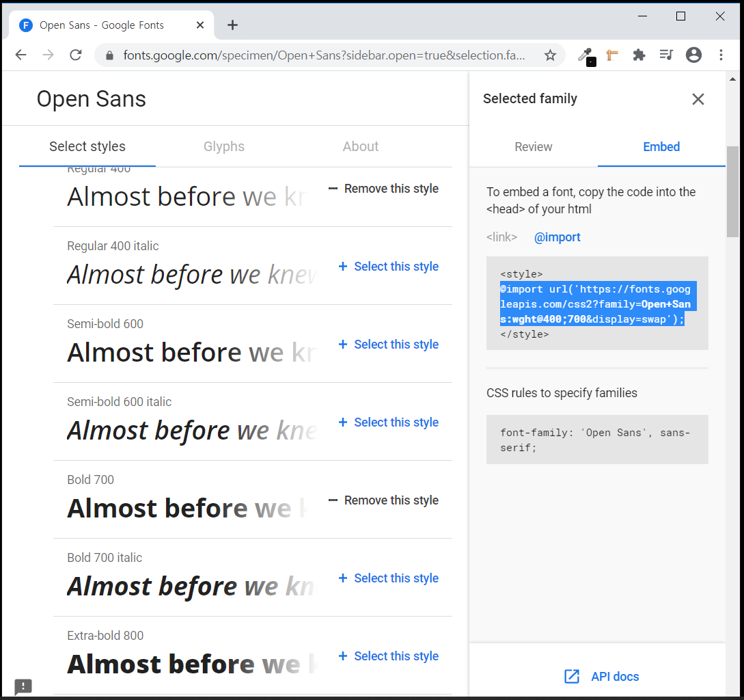The width and height of the screenshot is (744, 700).
Task: Select the Embed tab
Action: click(x=661, y=147)
